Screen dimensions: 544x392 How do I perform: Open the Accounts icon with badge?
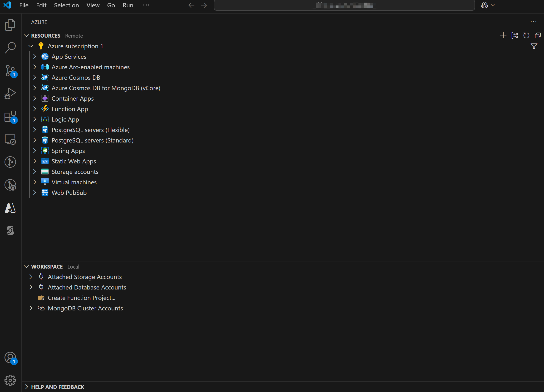(10, 358)
